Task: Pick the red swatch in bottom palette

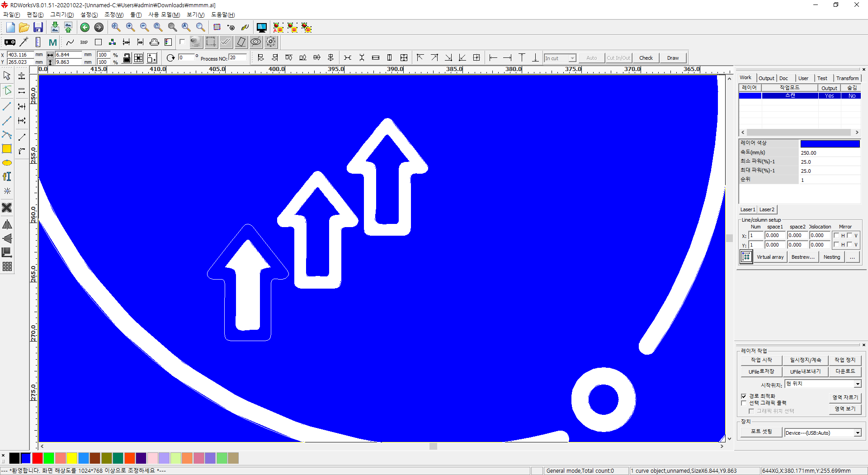Action: pyautogui.click(x=38, y=458)
